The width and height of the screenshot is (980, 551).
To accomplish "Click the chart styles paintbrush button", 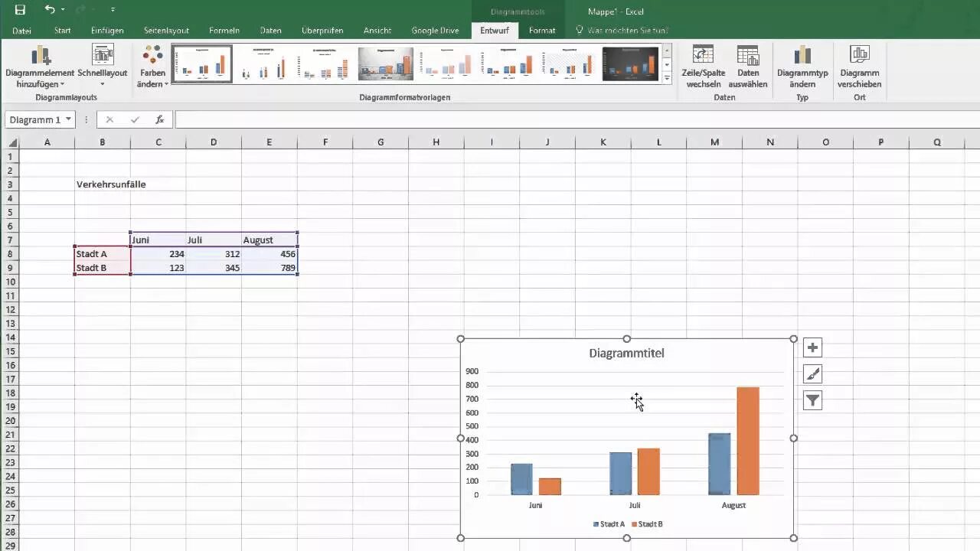I will [x=812, y=373].
